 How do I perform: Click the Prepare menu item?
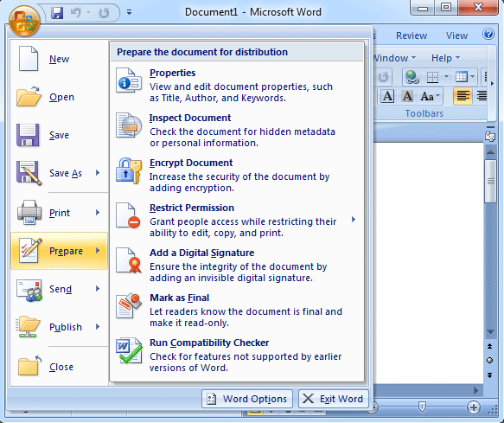[59, 251]
